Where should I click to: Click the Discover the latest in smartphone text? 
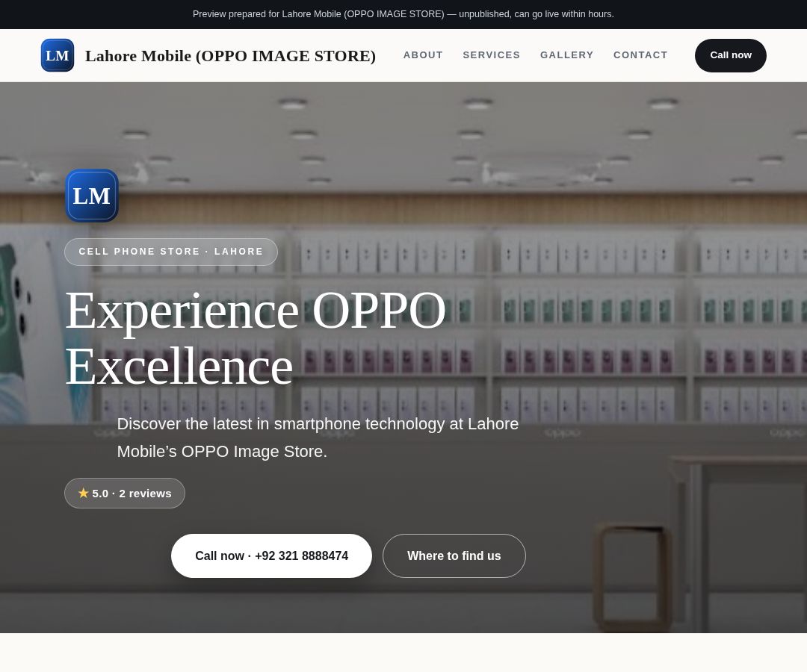coord(318,438)
